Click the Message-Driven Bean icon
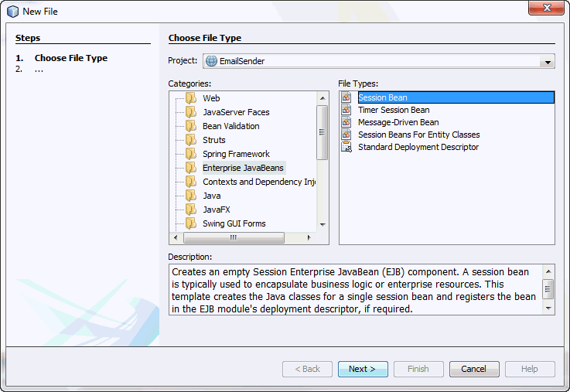This screenshot has width=570, height=392. [x=346, y=122]
